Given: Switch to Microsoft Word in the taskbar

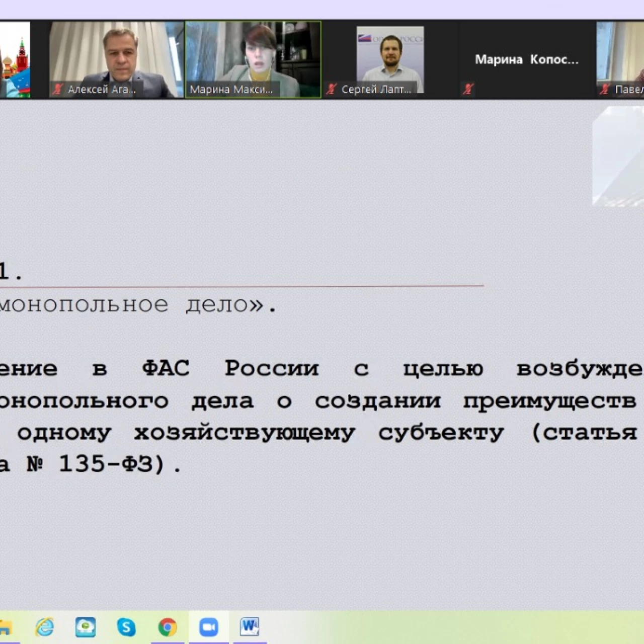Looking at the screenshot, I should [250, 627].
